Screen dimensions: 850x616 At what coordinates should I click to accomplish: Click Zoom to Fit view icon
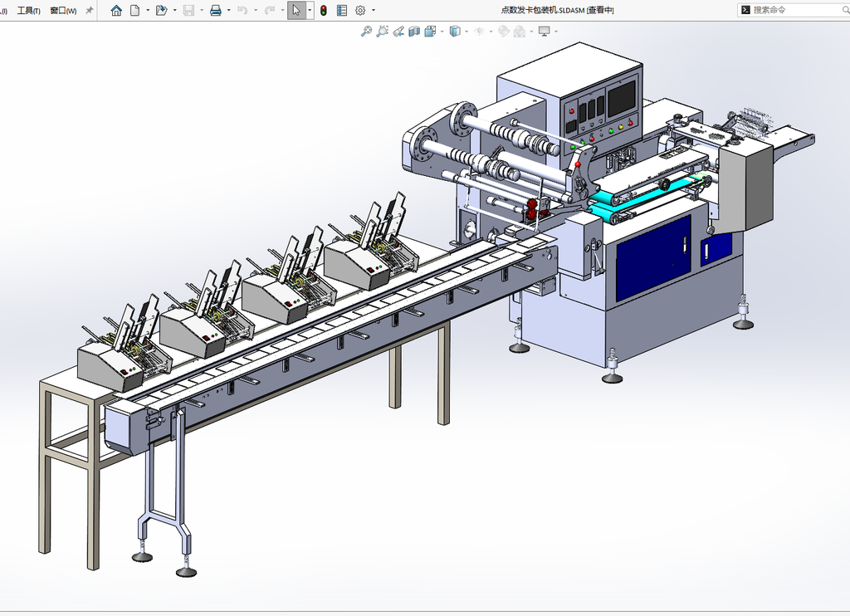coord(366,32)
